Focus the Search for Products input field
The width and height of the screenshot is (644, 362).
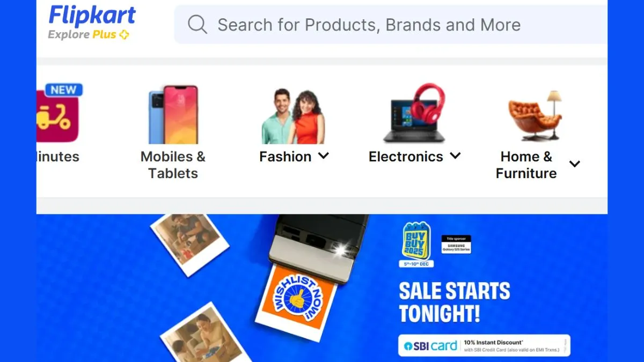coord(391,25)
